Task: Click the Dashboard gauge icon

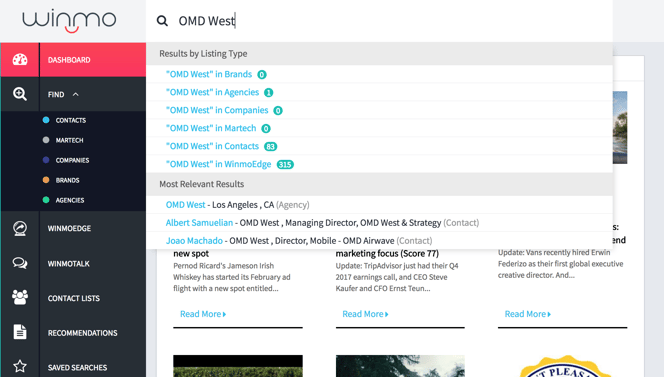Action: [x=20, y=60]
